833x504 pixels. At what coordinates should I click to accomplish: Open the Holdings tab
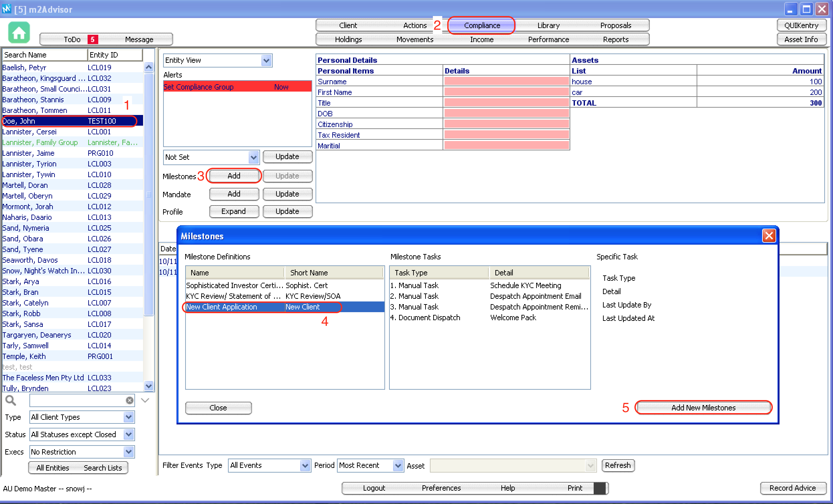click(x=348, y=39)
